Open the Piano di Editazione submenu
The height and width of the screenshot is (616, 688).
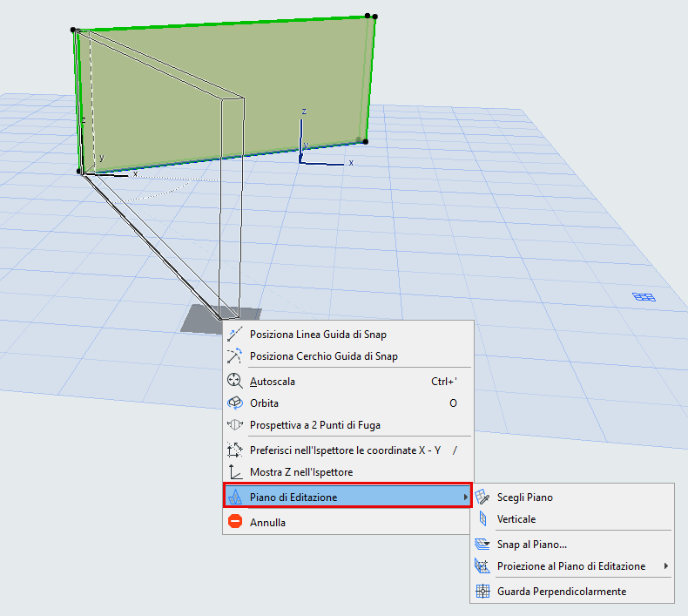[x=348, y=497]
